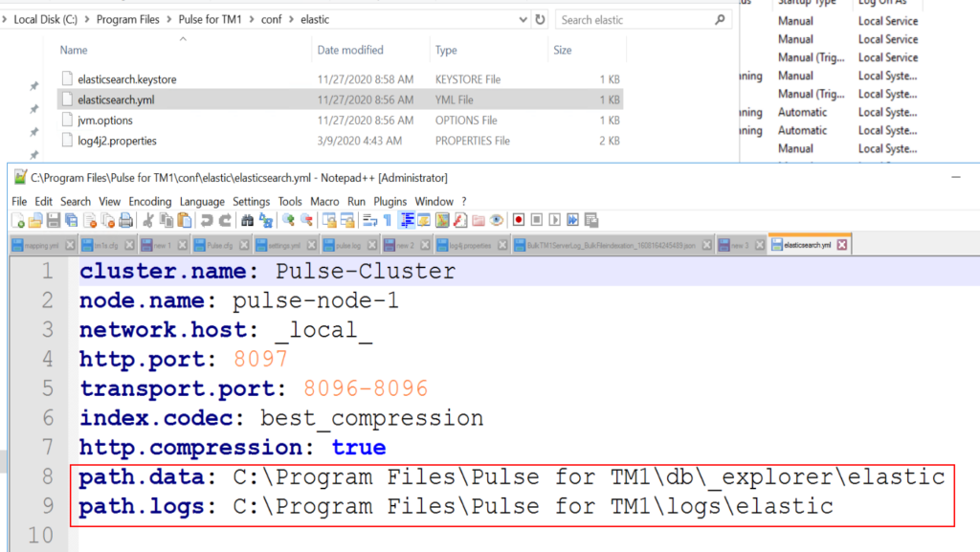This screenshot has height=552, width=980.
Task: Click the Save file toolbar icon
Action: click(55, 221)
